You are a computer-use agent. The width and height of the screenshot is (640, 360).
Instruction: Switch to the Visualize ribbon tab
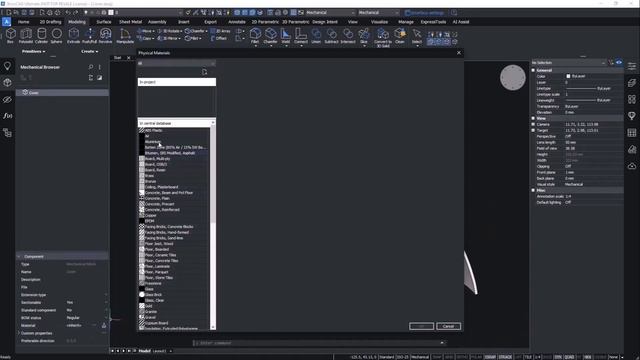tap(379, 22)
